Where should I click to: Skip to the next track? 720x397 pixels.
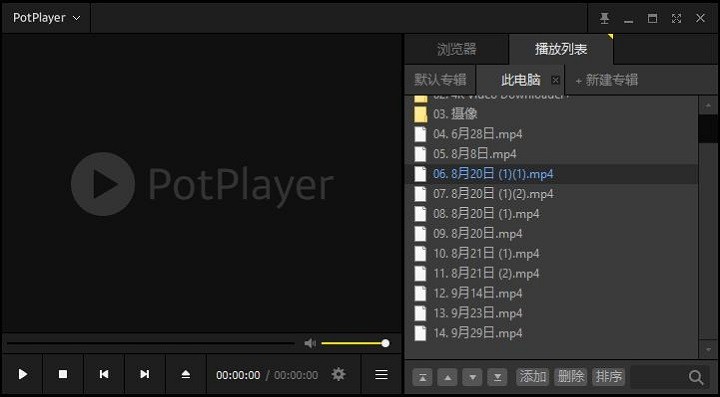(x=145, y=375)
